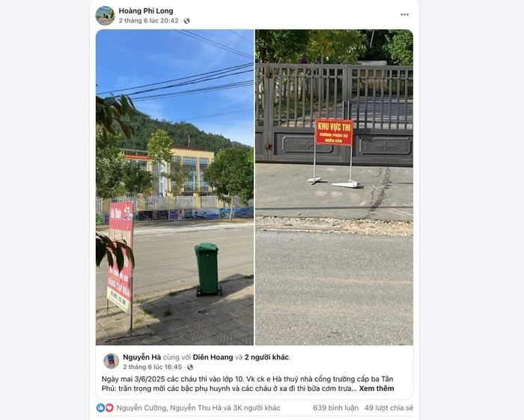Click the blue Like reaction icon
Screen dimensions: 524x420
[100, 407]
